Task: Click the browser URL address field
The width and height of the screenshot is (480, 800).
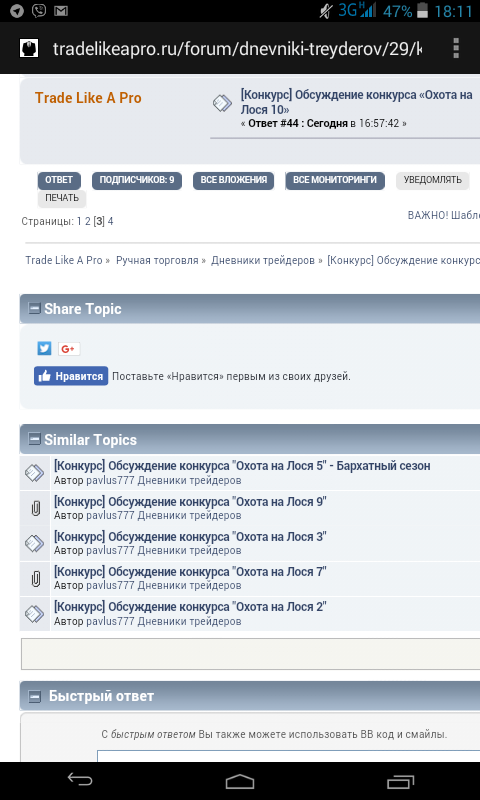Action: click(237, 49)
